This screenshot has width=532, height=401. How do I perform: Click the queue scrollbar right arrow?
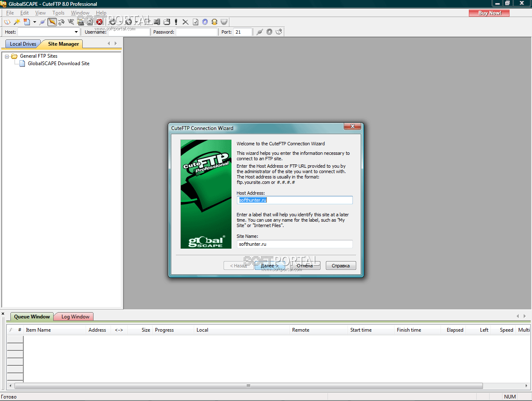coord(526,386)
